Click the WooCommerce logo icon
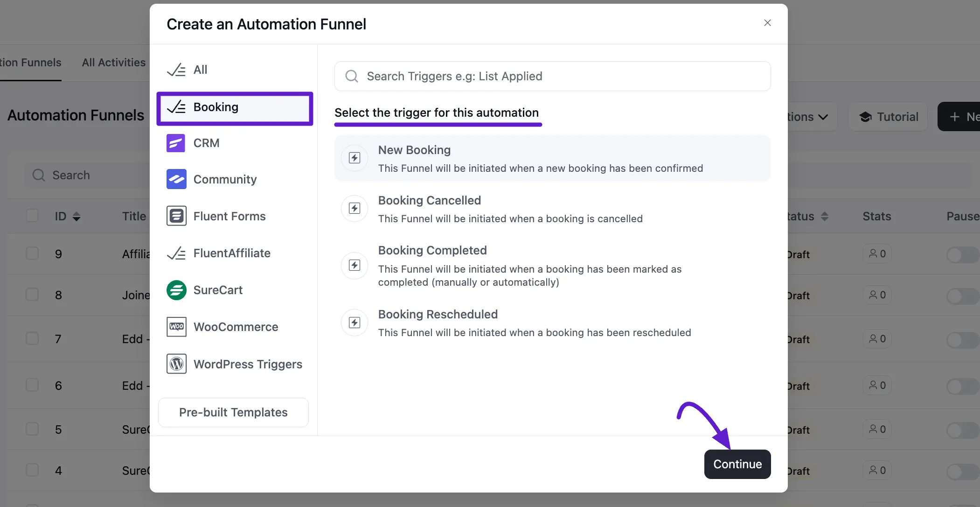Image resolution: width=980 pixels, height=507 pixels. 176,327
